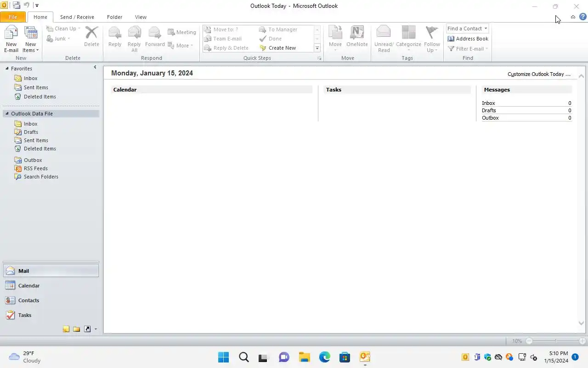
Task: Adjust the zoom slider in status bar
Action: click(555, 341)
